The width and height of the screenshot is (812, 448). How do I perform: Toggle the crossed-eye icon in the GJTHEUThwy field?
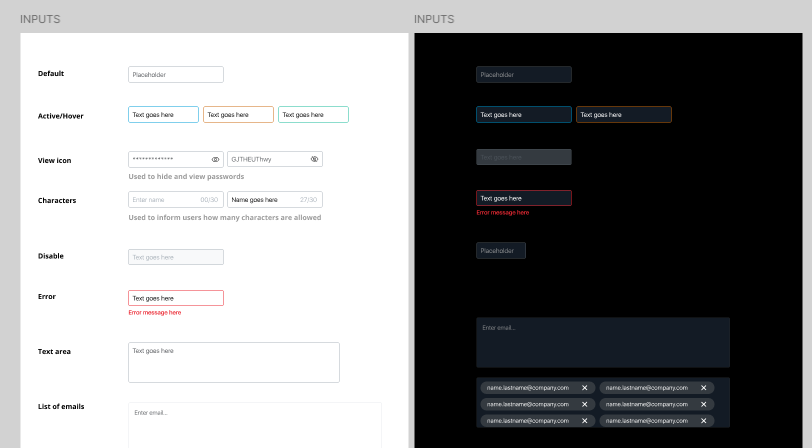pos(314,160)
